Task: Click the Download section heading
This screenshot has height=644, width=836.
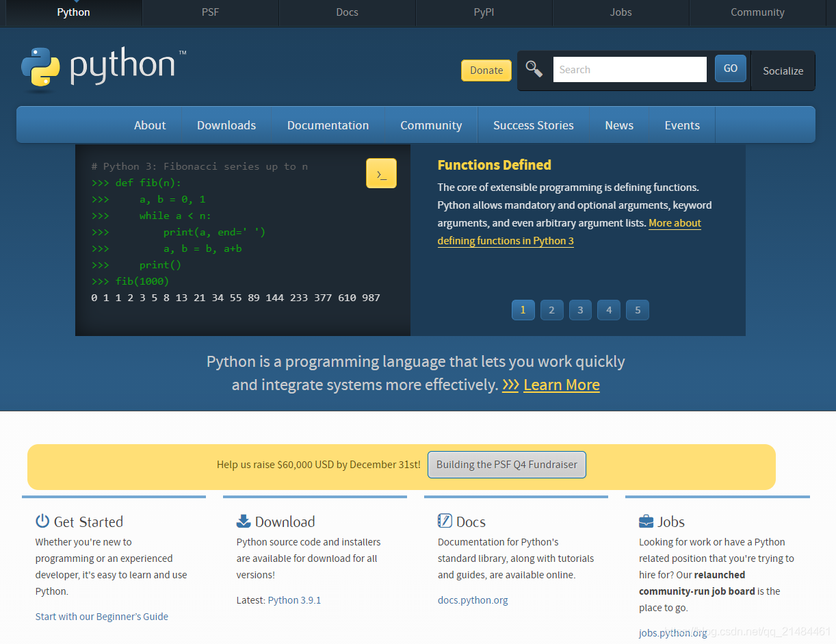Action: pos(285,521)
